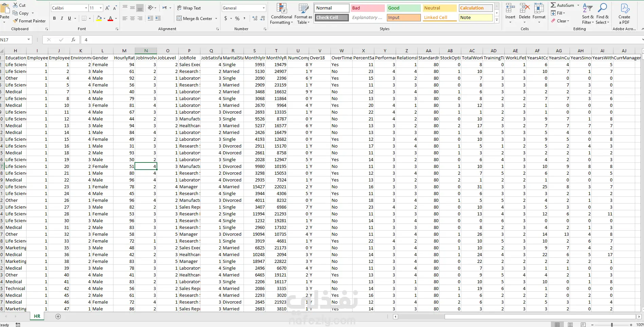Viewport: 644px width, 327px height.
Task: Expand the Merge & Center dropdown arrow
Action: 216,19
